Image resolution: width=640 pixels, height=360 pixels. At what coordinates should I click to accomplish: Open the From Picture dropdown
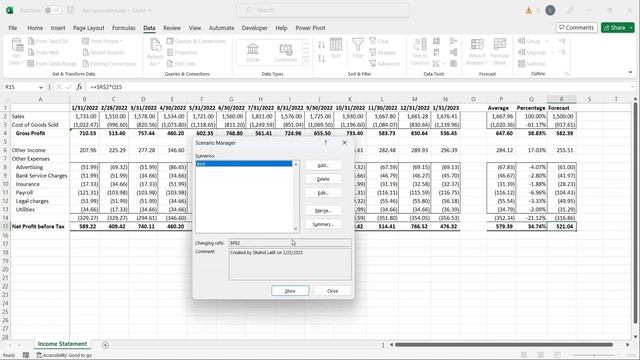(121, 41)
